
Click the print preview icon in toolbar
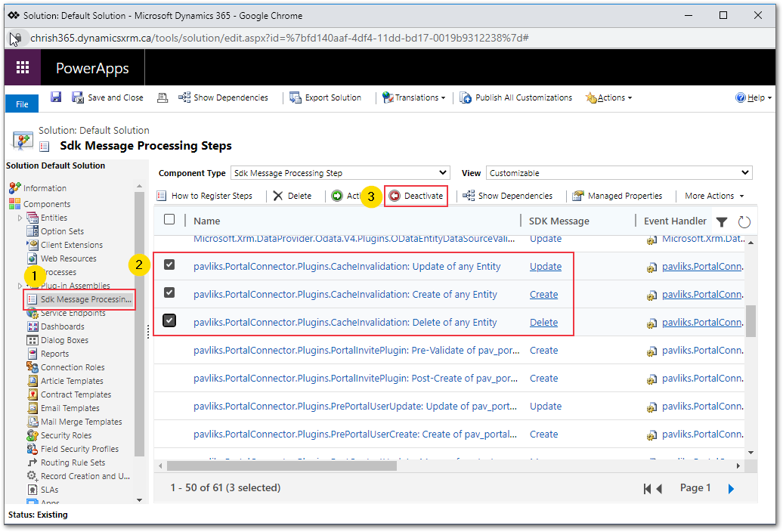coord(162,97)
